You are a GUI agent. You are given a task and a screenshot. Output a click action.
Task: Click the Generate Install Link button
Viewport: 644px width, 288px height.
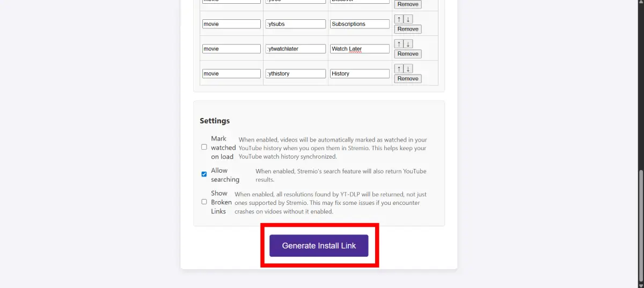[319, 246]
